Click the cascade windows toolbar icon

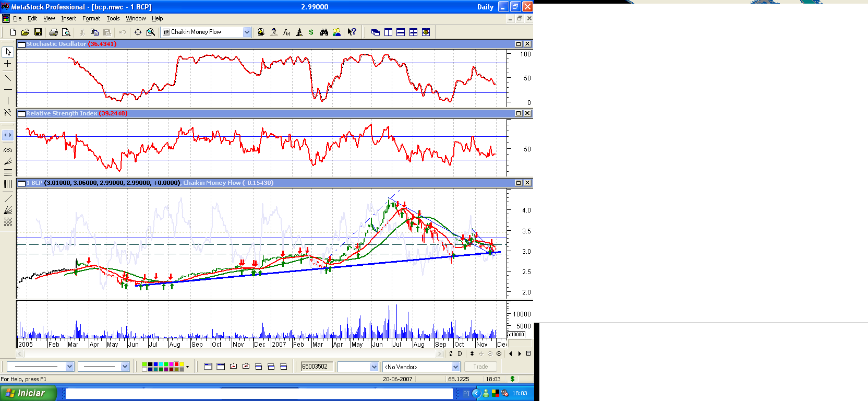(375, 32)
